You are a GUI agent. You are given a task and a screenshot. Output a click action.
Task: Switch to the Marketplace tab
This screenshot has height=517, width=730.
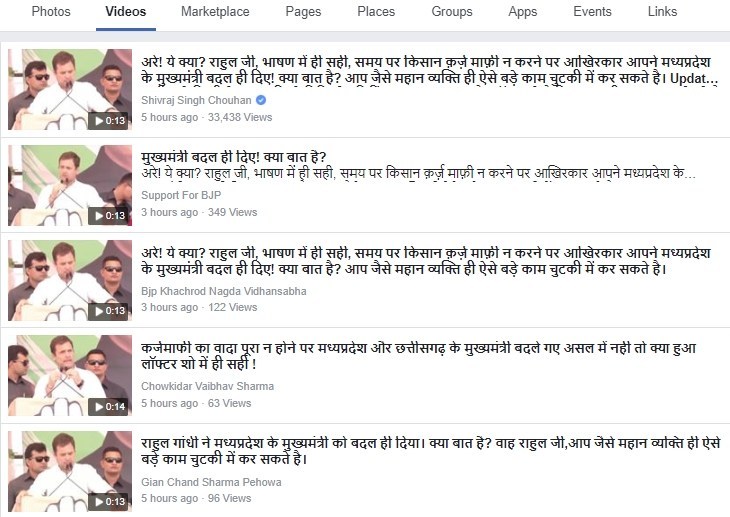(215, 12)
